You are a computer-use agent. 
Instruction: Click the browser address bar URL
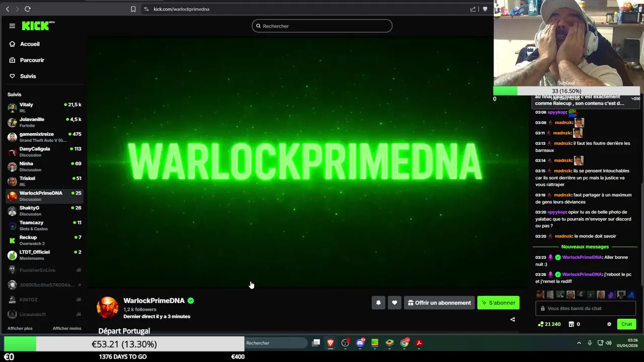coord(181,9)
